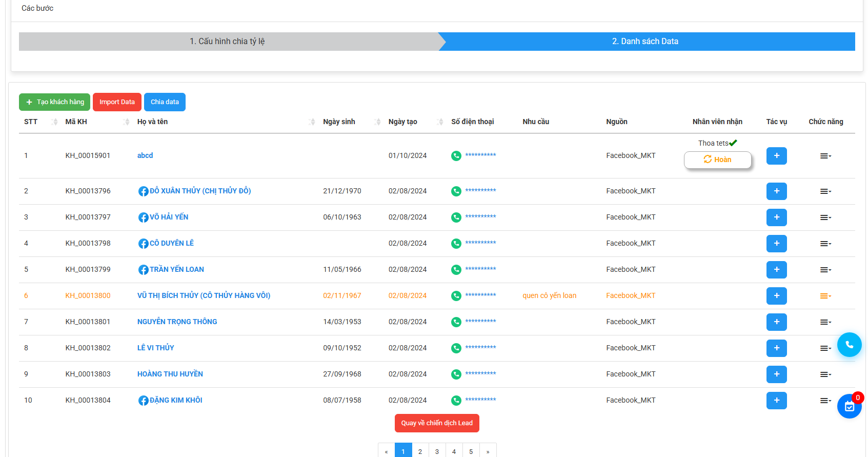Click phone icon for KH_00015901 row
This screenshot has width=868, height=457.
click(456, 156)
